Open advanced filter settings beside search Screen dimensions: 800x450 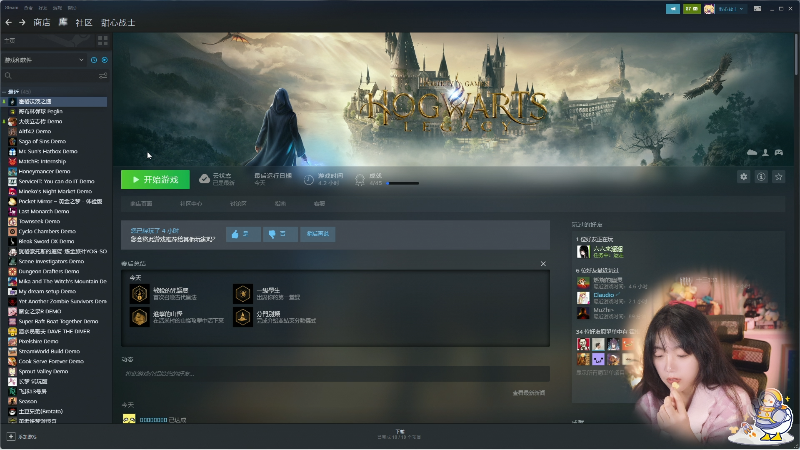pyautogui.click(x=103, y=76)
